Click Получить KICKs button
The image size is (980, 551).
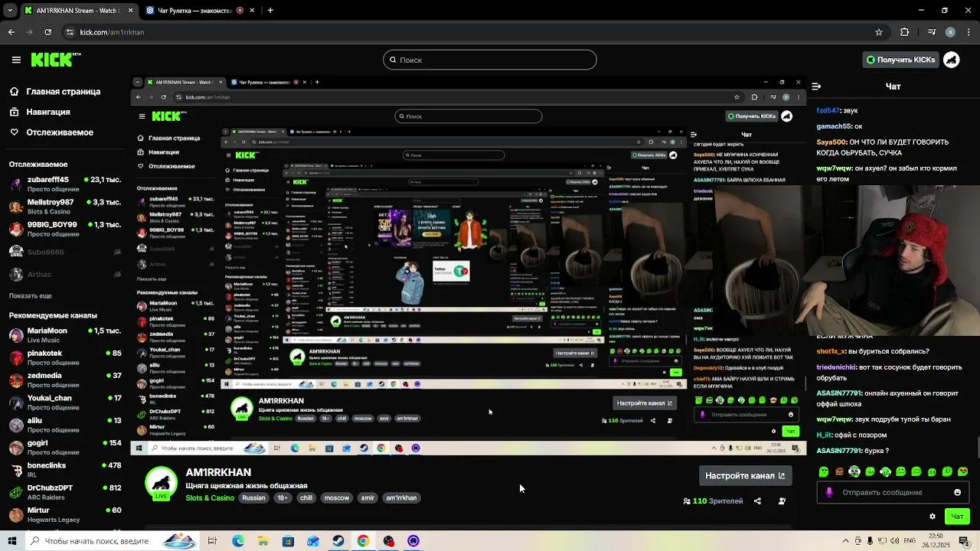(900, 60)
